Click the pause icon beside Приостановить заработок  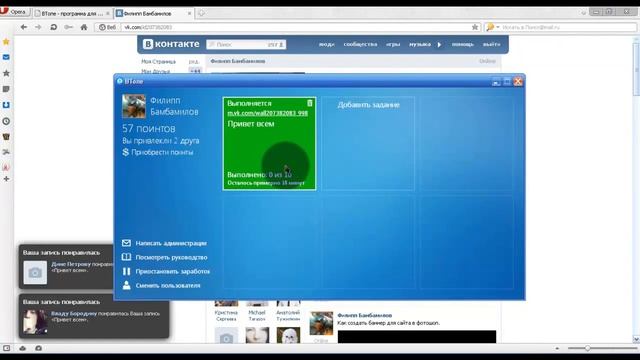[127, 271]
